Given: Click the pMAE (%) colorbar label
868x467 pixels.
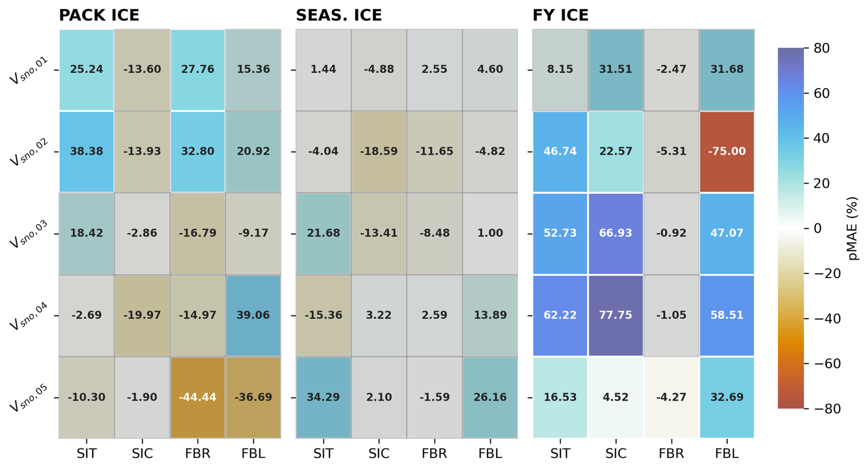Looking at the screenshot, I should [852, 228].
